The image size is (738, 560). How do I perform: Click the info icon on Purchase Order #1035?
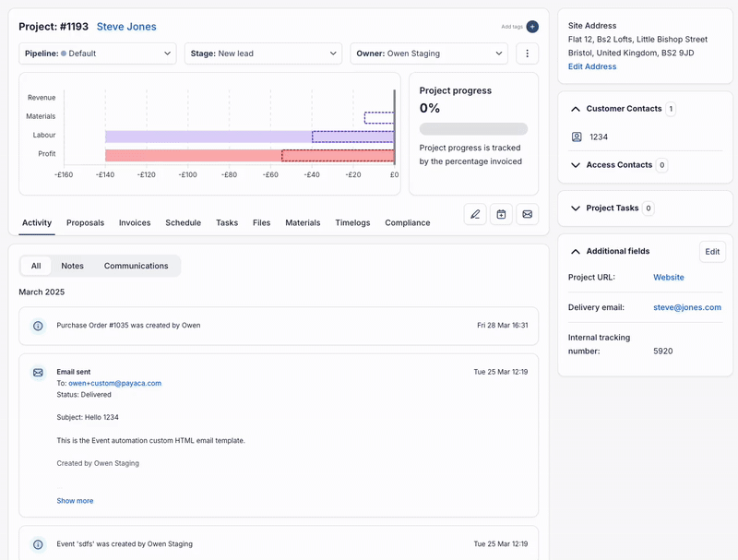point(38,326)
